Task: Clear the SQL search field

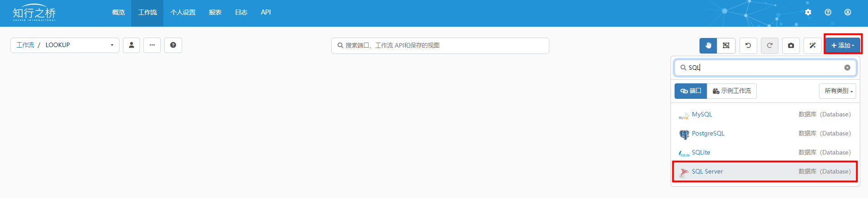Action: pos(847,68)
